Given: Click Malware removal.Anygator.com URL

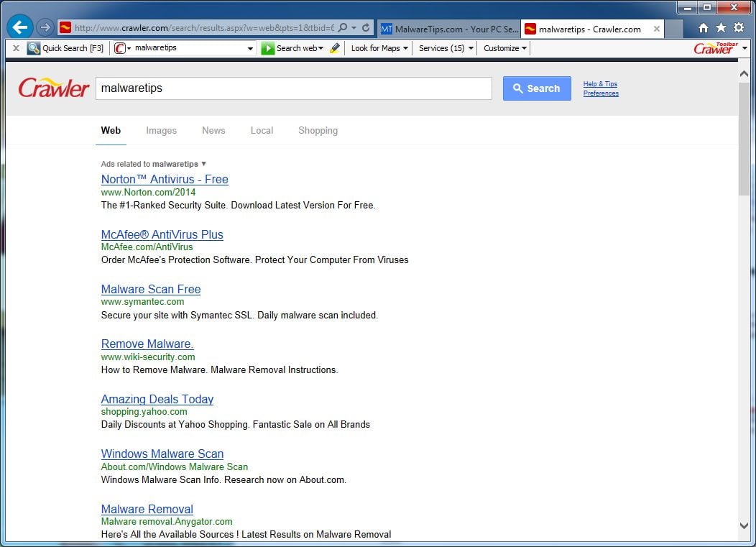Looking at the screenshot, I should coord(166,521).
